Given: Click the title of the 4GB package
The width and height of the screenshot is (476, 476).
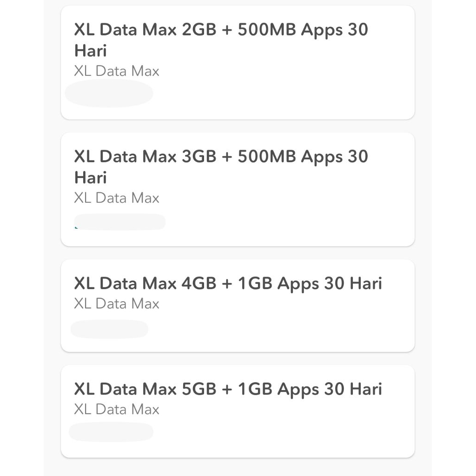Looking at the screenshot, I should click(227, 283).
